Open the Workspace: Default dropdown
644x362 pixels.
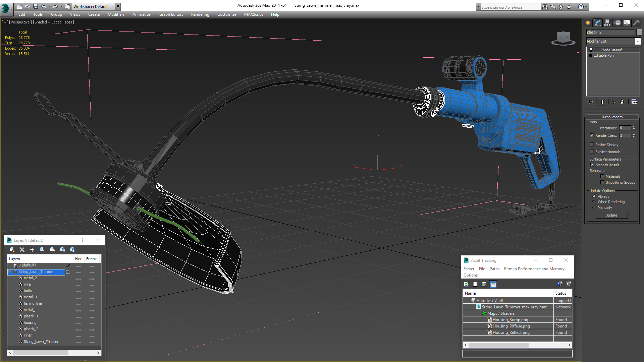click(94, 6)
